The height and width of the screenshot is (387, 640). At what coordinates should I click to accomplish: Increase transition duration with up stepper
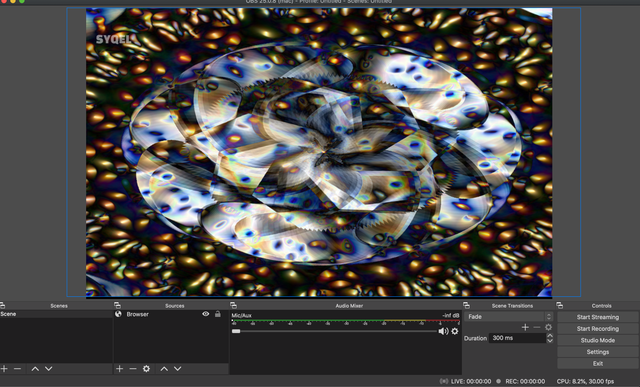pos(550,336)
